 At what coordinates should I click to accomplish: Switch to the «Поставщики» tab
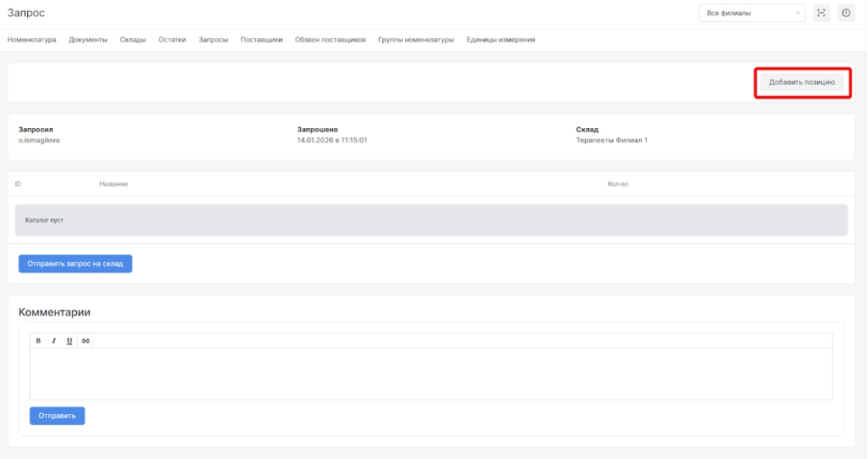click(x=261, y=40)
